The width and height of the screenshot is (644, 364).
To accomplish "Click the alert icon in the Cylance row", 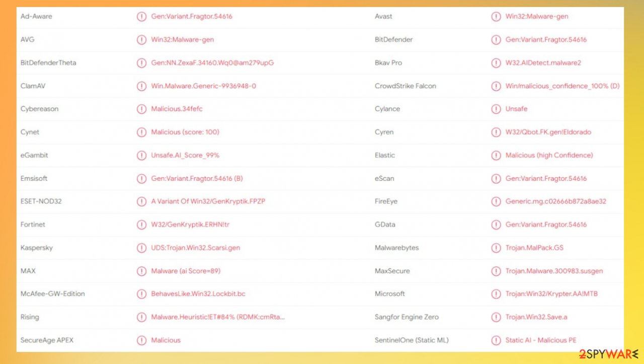I will point(496,109).
